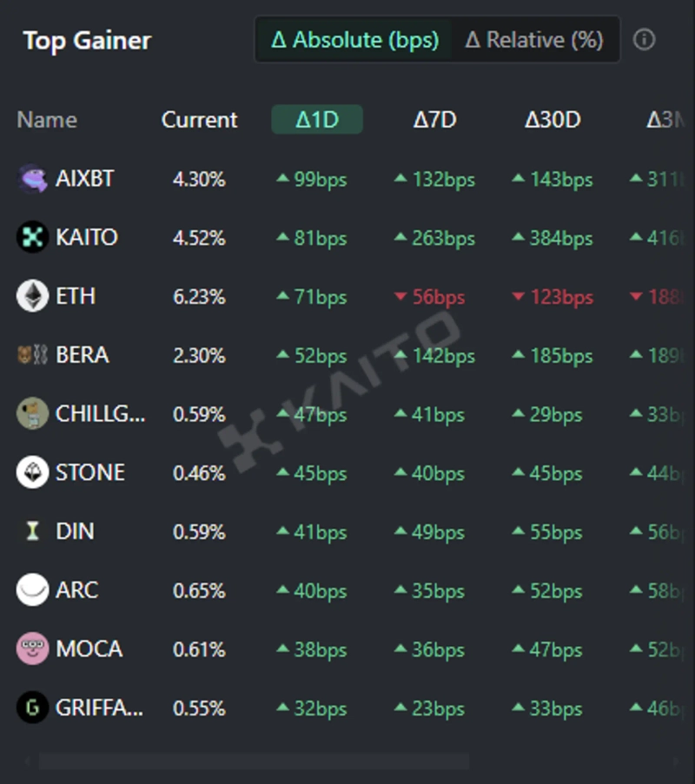Sort by the Δ30D column
The height and width of the screenshot is (784, 695).
click(553, 120)
